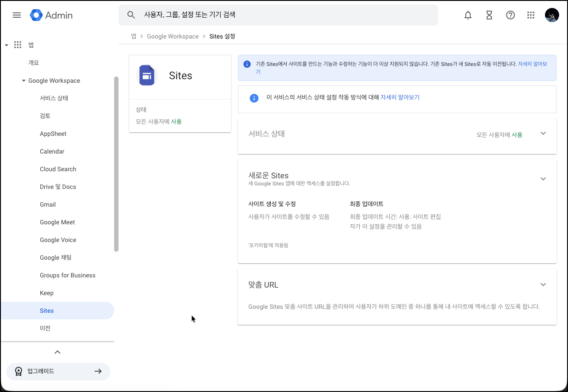Click the '포키하월'에 적용됨 note
Viewport: 568px width, 392px height.
coord(268,245)
